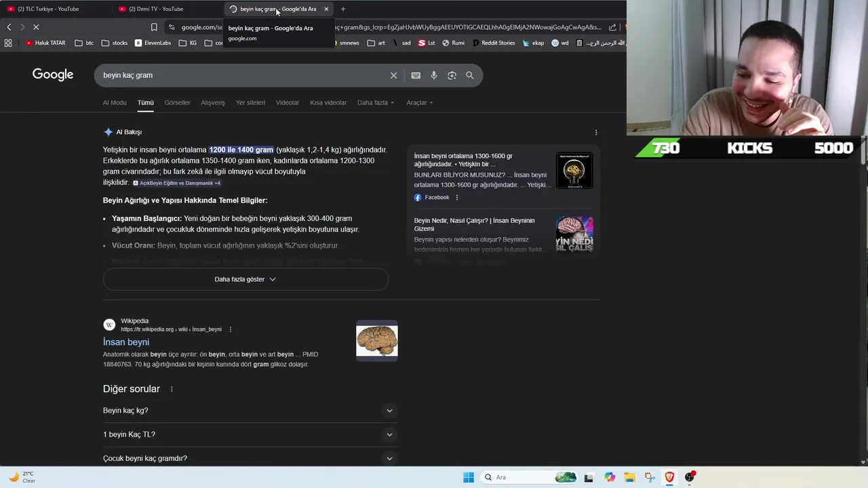Viewport: 868px width, 488px height.
Task: Click the Google logo to go home
Action: click(53, 75)
